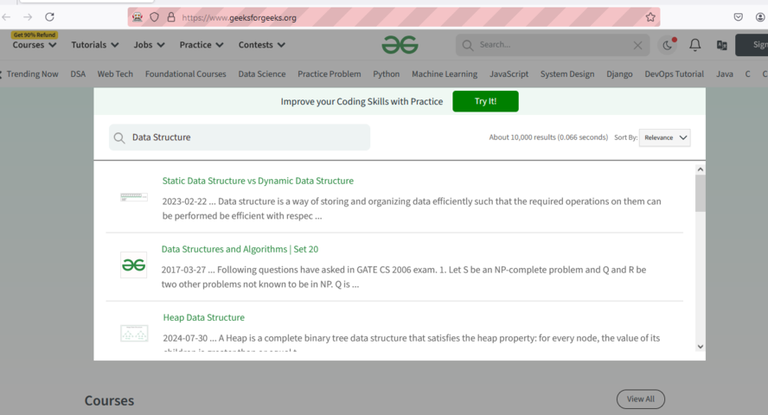The height and width of the screenshot is (415, 768).
Task: Open Data Structures and Algorithms Set 20
Action: [240, 249]
